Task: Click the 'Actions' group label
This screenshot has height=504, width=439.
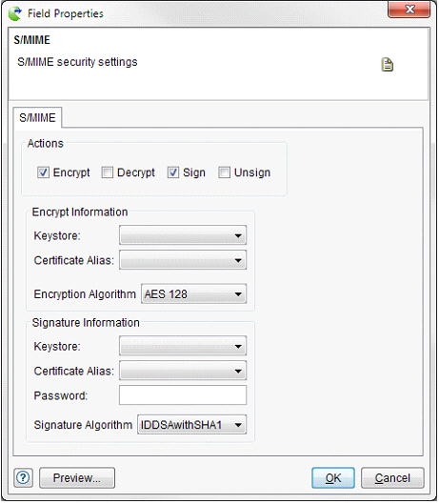Action: (46, 143)
